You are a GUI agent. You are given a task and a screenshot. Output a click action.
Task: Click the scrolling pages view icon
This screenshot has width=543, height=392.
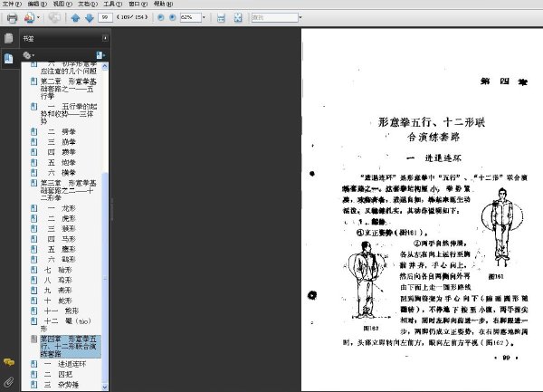pos(221,18)
